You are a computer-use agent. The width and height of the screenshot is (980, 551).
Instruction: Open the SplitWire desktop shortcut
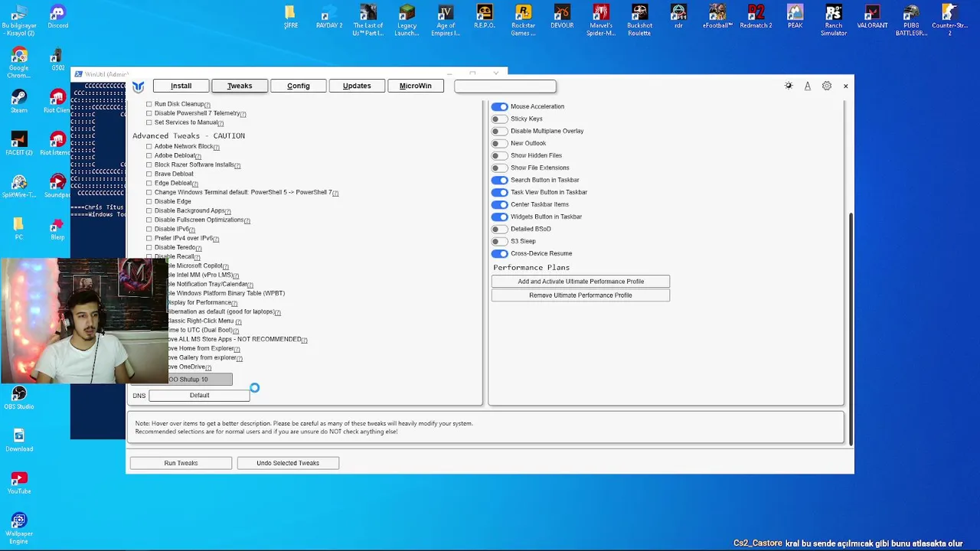19,186
